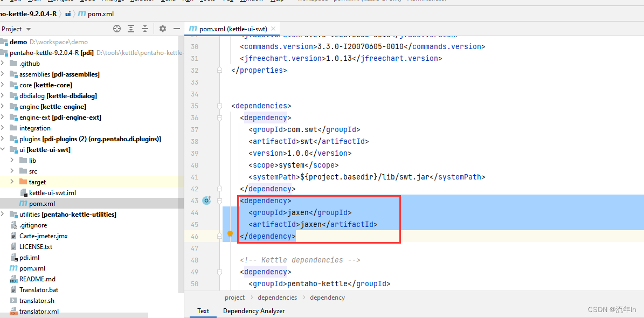Click 'dependency' in XML breadcrumb
The height and width of the screenshot is (318, 644).
click(x=327, y=298)
